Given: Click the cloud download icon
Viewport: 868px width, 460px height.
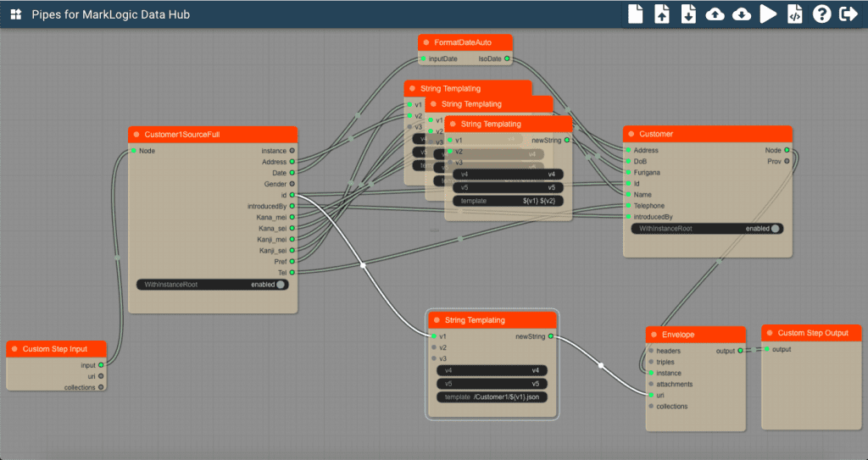Looking at the screenshot, I should pyautogui.click(x=741, y=14).
